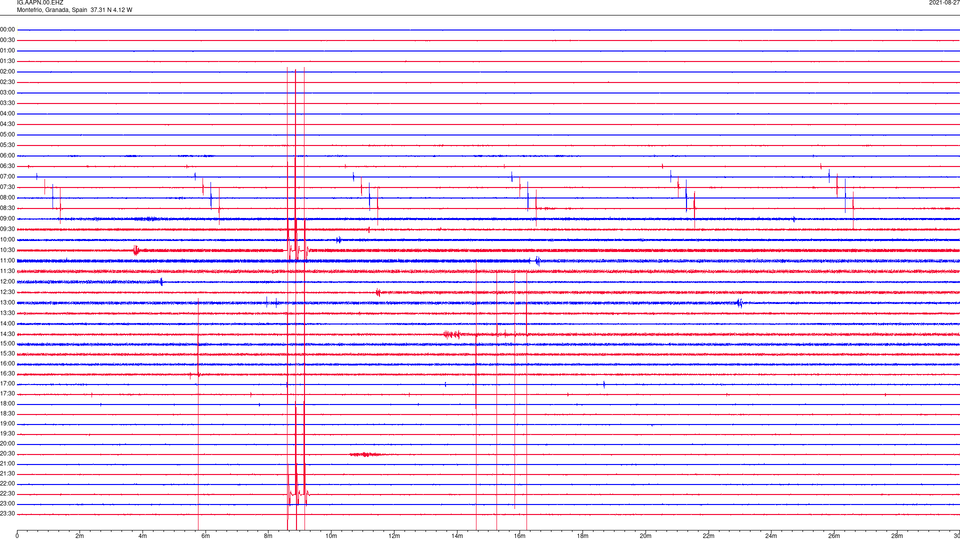Pick the 10:00 row label
Screen dimensions: 960x540
pyautogui.click(x=8, y=239)
